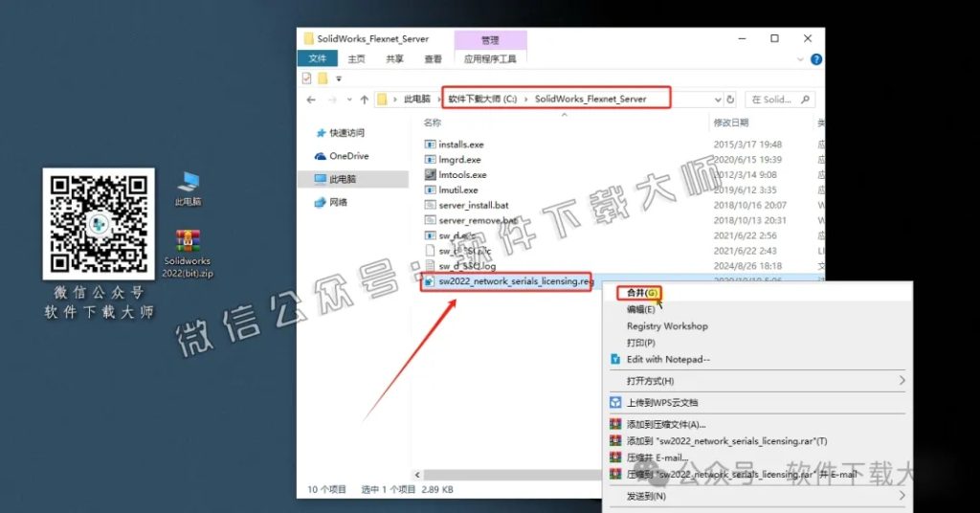This screenshot has width=980, height=513.
Task: Choose 编辑(E) from context menu
Action: pos(640,309)
